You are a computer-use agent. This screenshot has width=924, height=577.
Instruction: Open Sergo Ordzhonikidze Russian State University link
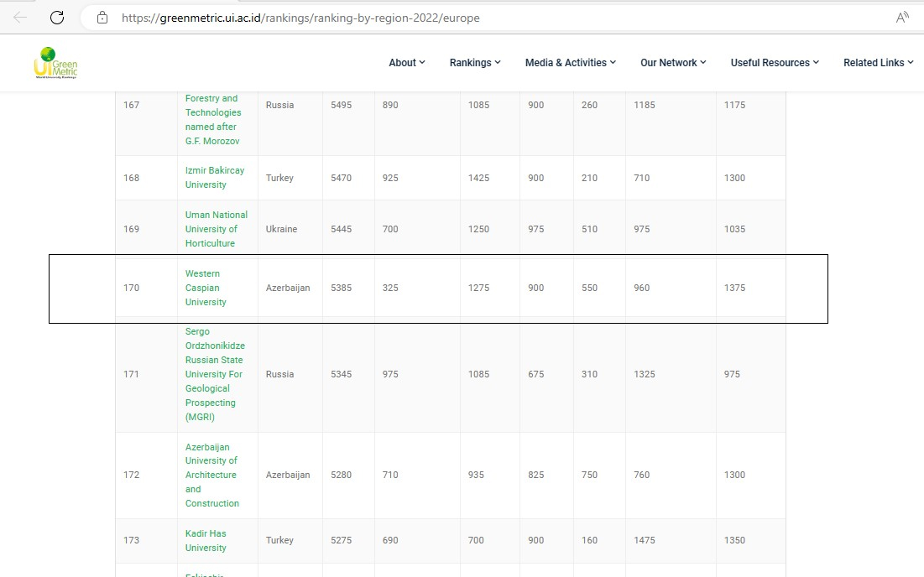click(x=215, y=374)
